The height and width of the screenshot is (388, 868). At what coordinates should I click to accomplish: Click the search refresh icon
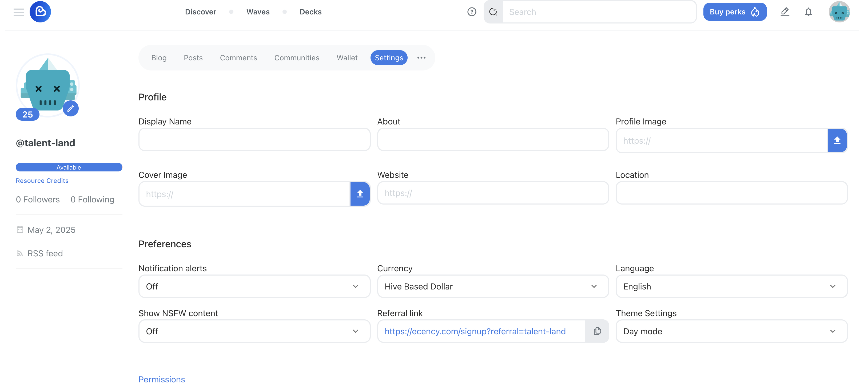(x=493, y=12)
